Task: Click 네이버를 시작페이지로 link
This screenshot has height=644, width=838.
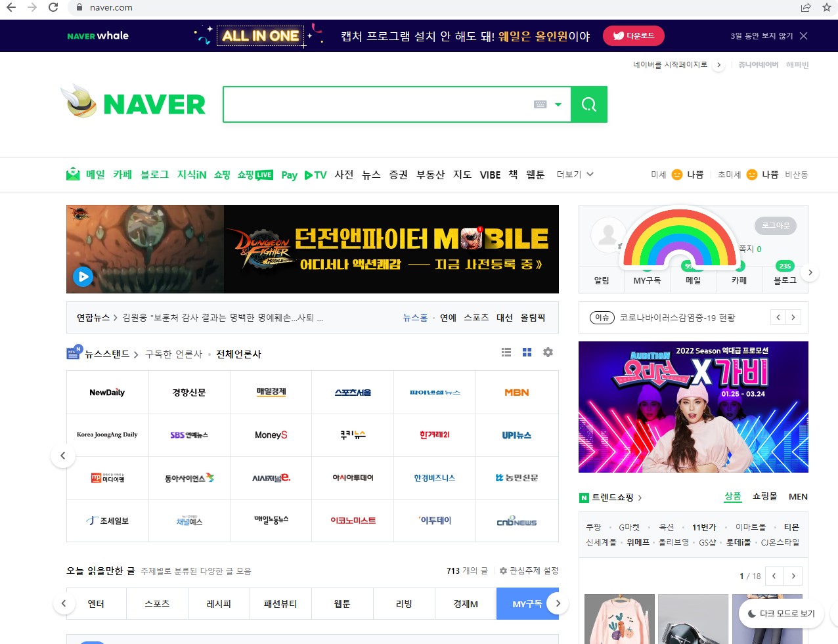Action: click(670, 64)
